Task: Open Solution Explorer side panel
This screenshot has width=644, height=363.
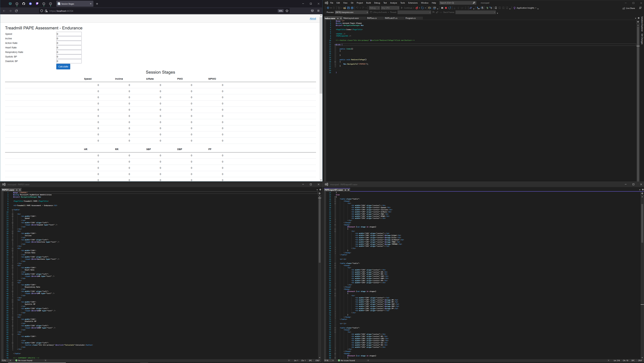Action: point(642,24)
